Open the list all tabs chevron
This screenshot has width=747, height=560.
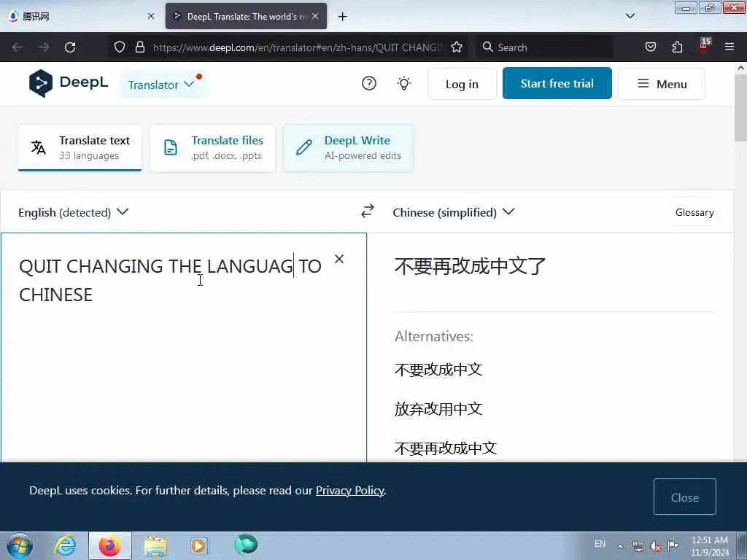pyautogui.click(x=630, y=16)
